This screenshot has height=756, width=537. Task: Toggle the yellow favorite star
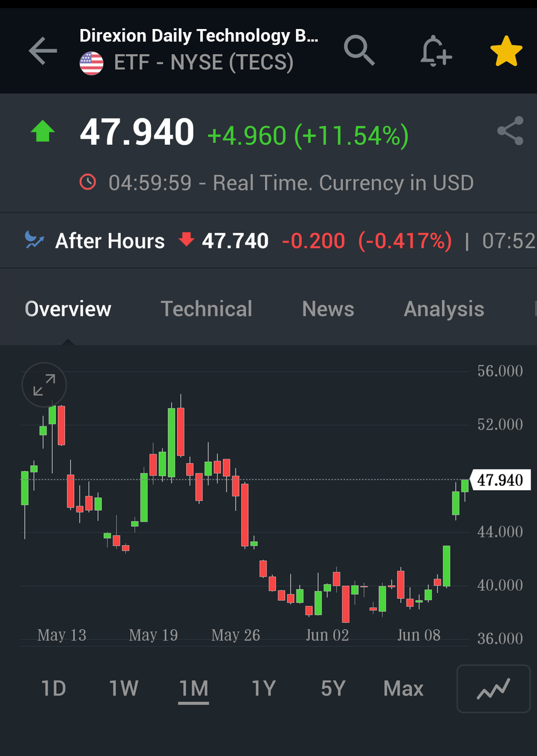coord(506,51)
